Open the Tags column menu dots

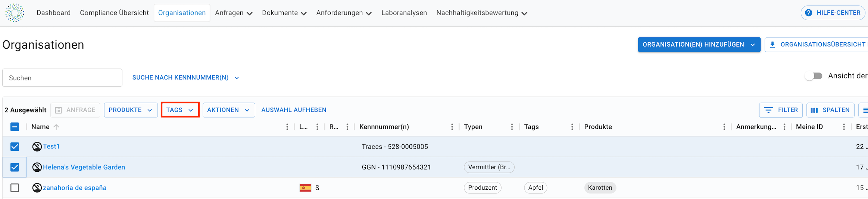pyautogui.click(x=572, y=127)
